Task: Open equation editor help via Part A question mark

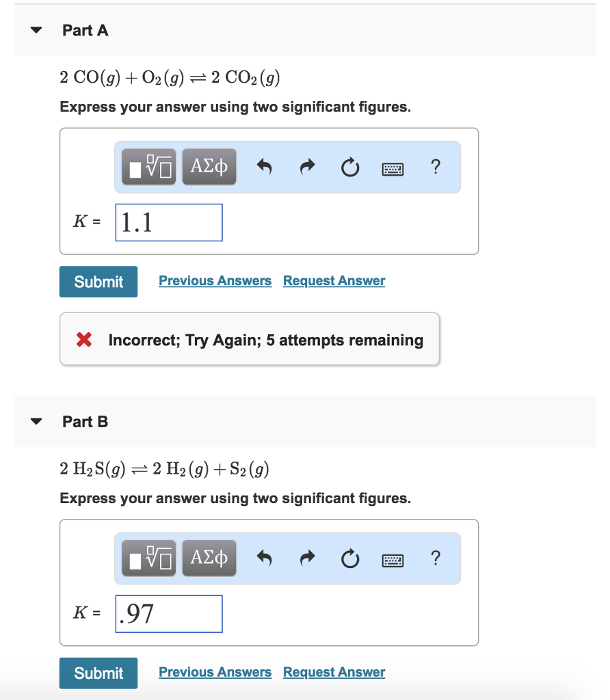Action: point(436,166)
